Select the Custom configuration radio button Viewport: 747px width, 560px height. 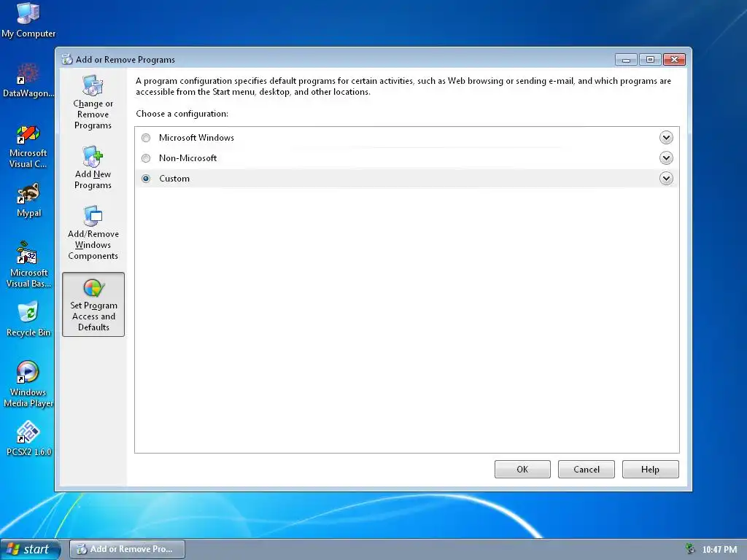(146, 179)
